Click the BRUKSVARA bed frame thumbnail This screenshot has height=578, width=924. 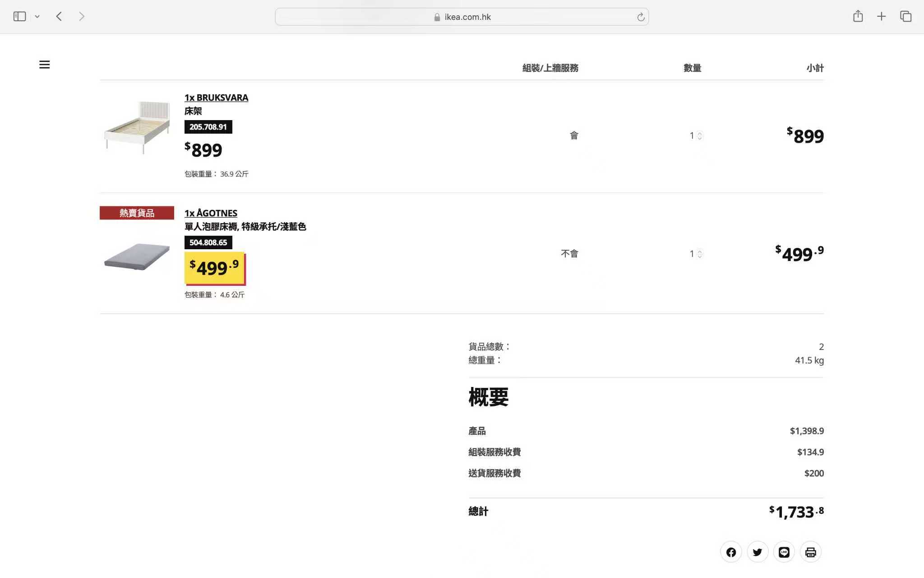point(137,128)
